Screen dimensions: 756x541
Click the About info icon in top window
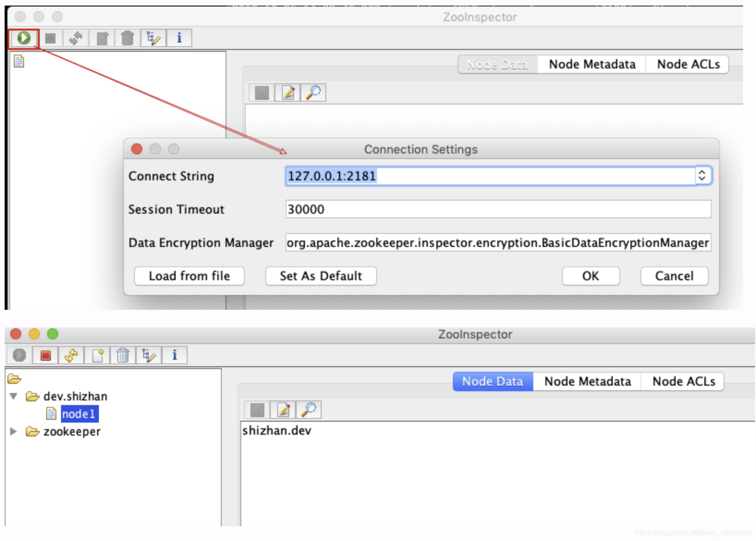click(x=179, y=38)
